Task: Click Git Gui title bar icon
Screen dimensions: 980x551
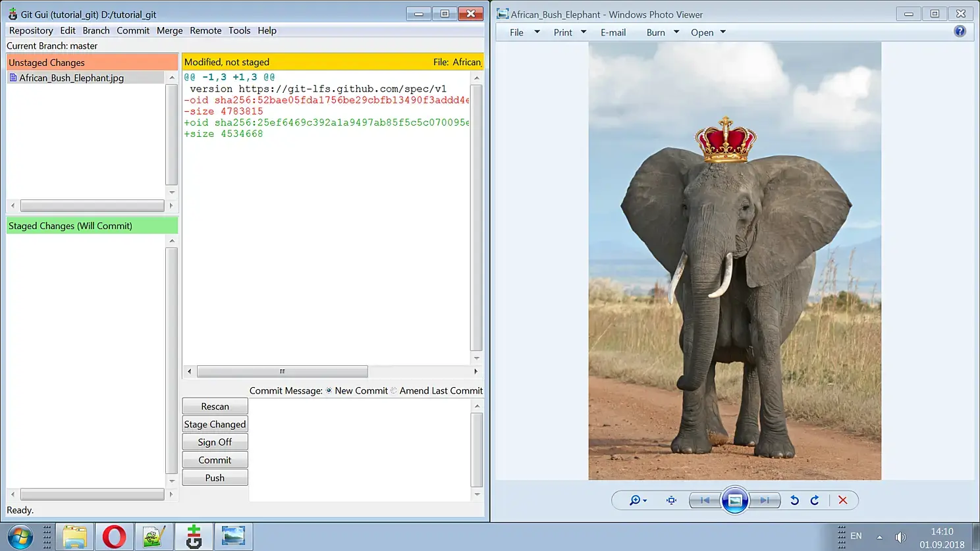Action: tap(13, 14)
